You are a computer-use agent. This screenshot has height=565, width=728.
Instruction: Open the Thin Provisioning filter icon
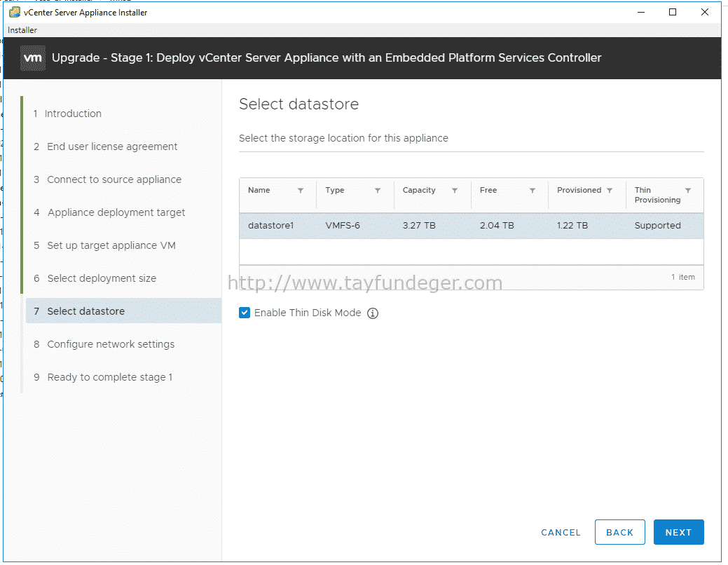[x=688, y=191]
